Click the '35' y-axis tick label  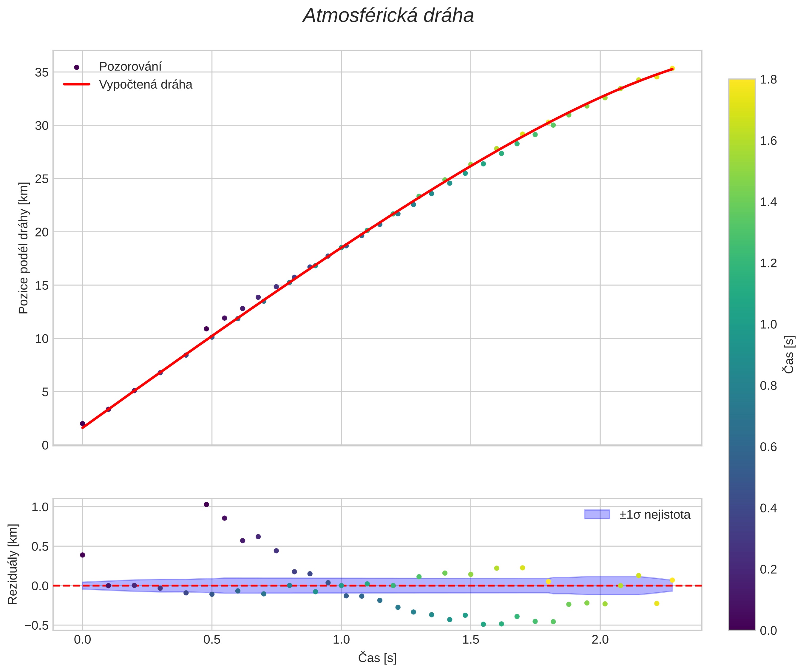click(42, 72)
